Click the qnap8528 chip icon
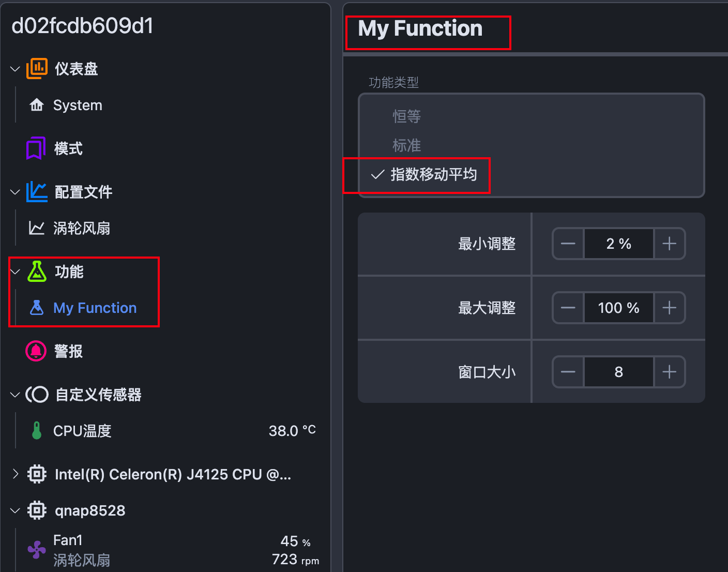 [37, 510]
